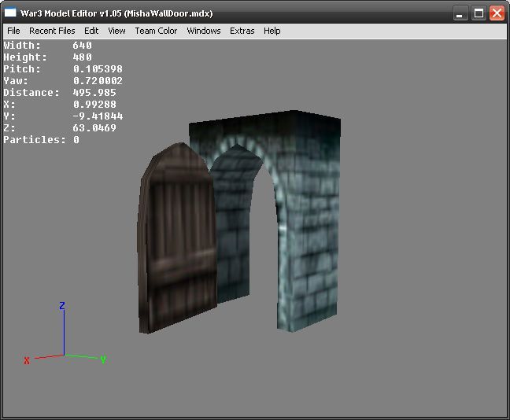The width and height of the screenshot is (510, 420).
Task: Open the Extras menu
Action: 242,31
